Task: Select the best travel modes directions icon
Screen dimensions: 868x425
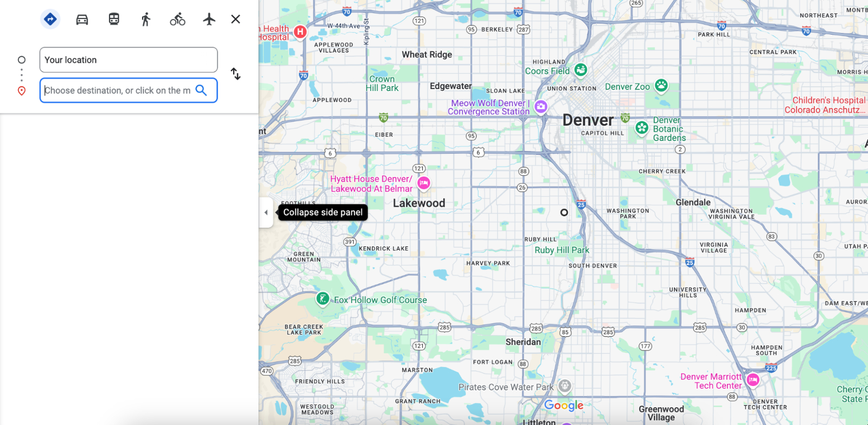Action: 50,20
